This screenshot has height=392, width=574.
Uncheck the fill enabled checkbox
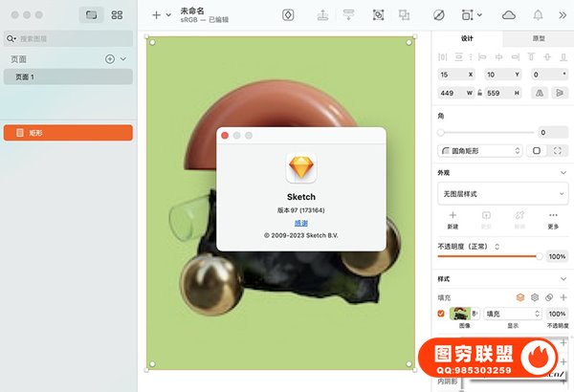pos(441,314)
